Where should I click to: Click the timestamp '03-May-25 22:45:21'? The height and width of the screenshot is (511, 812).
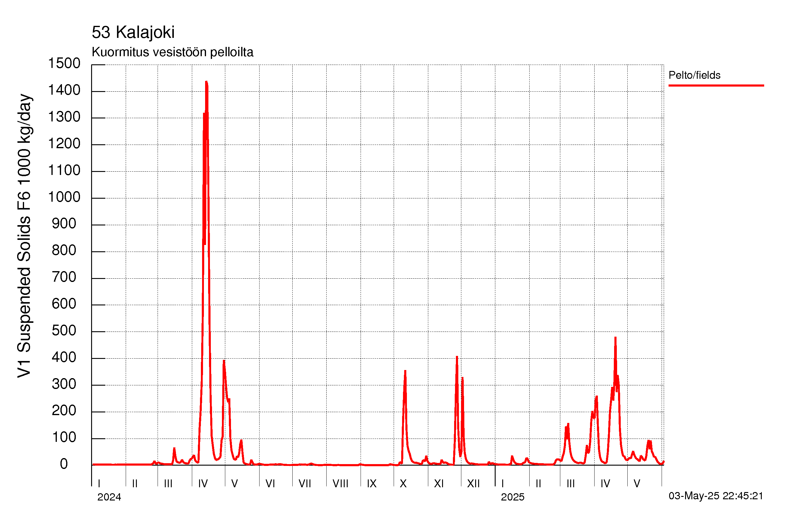click(x=716, y=496)
